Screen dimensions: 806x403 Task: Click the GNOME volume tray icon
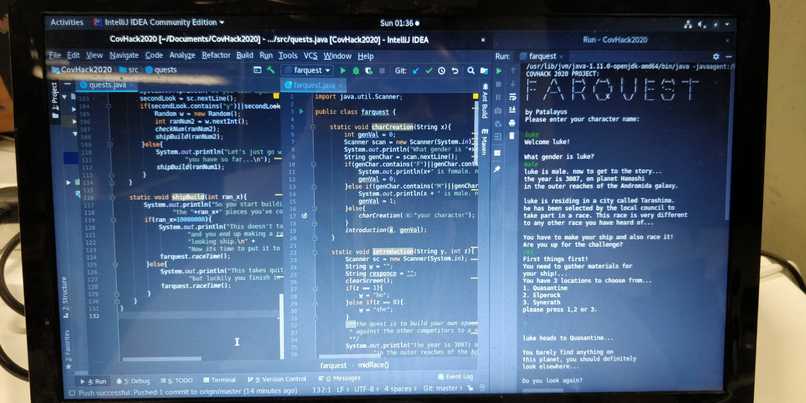(x=702, y=24)
